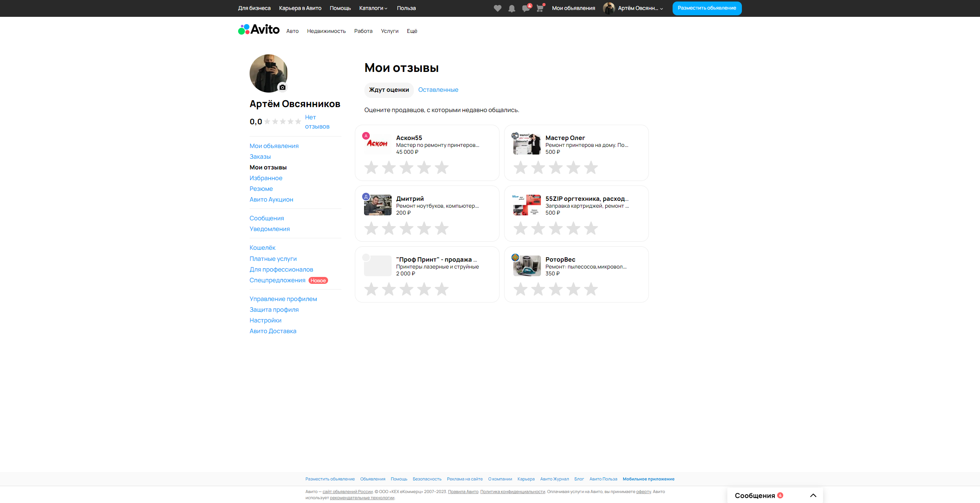Click Нет отзывов link
980x503 pixels.
(x=317, y=122)
